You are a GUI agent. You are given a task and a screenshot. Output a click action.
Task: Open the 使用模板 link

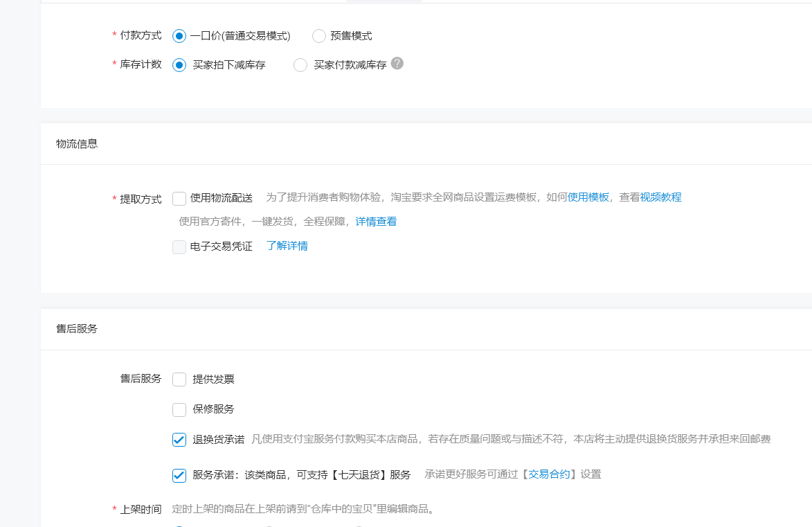588,197
